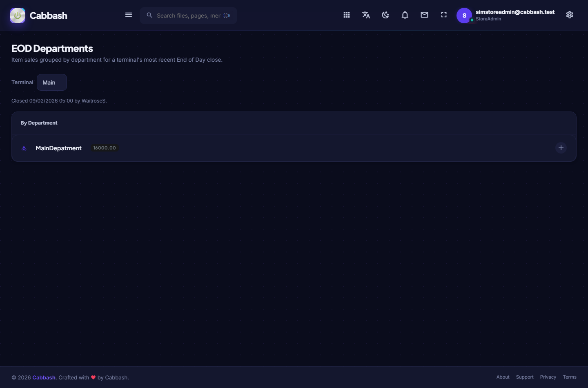Click the 16000.00 total badge
Screen dimensions: 588x388
[105, 148]
